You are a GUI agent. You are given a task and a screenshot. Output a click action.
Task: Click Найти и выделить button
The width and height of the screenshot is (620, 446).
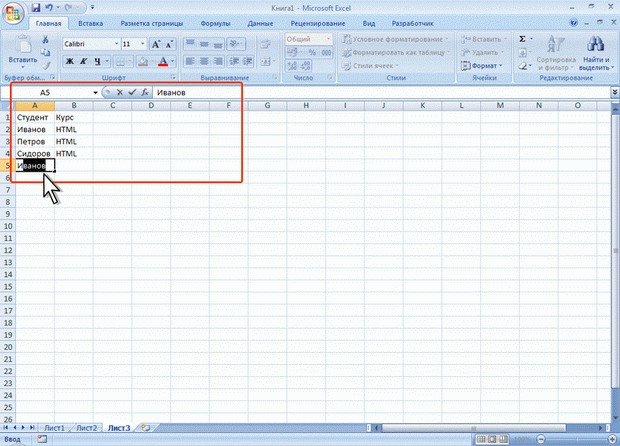[x=596, y=53]
